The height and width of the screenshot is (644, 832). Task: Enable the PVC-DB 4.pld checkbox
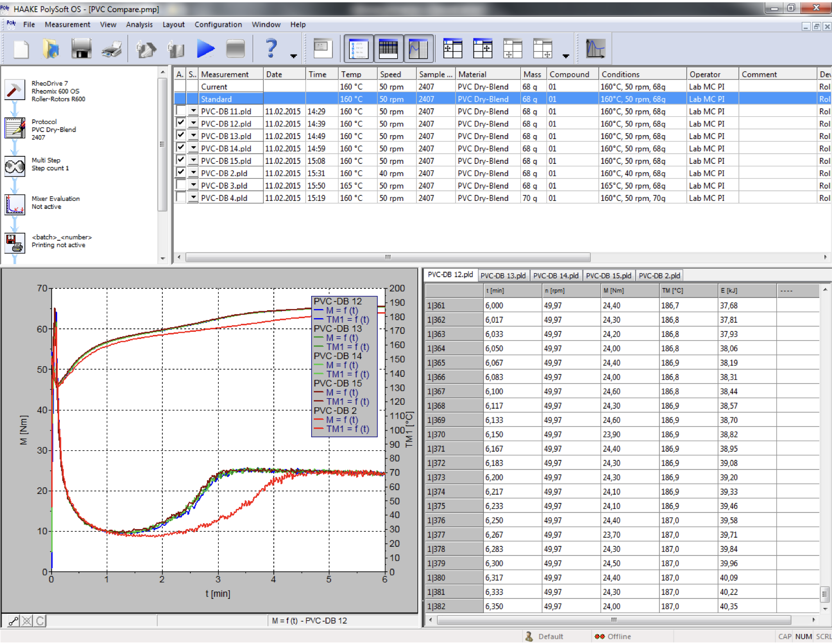pos(181,198)
